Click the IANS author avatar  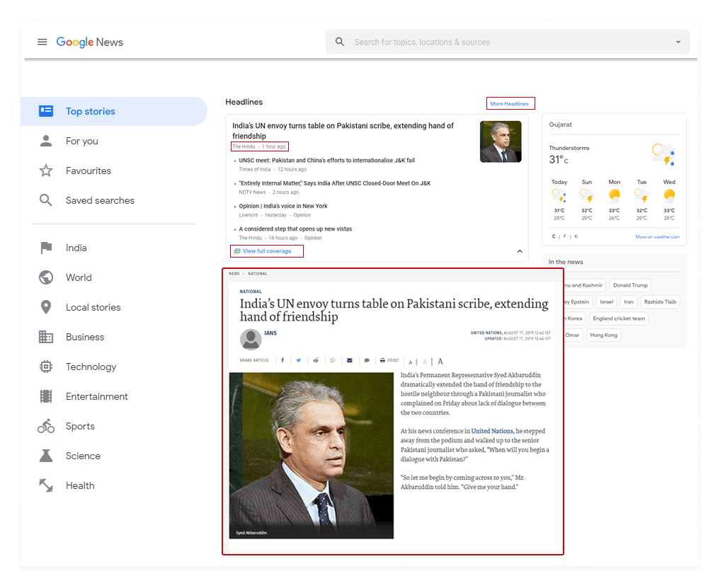pos(251,340)
